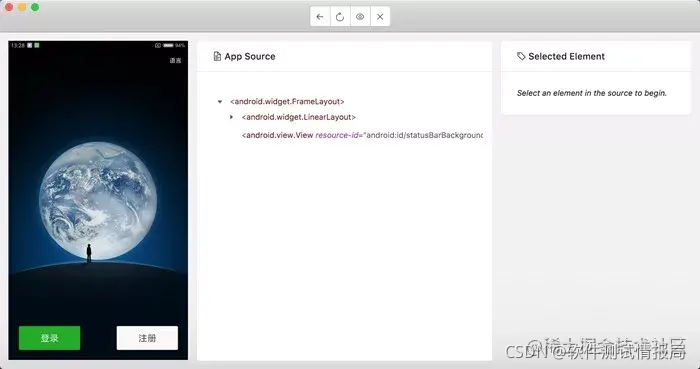Click the Selected Element tag icon

coord(521,56)
